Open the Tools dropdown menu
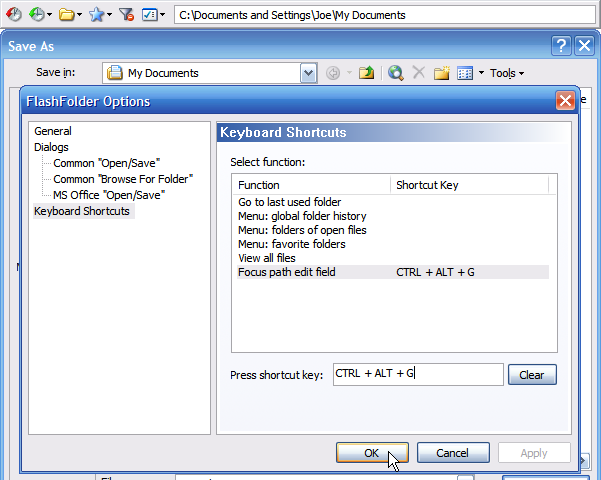Viewport: 601px width, 480px height. [x=506, y=73]
